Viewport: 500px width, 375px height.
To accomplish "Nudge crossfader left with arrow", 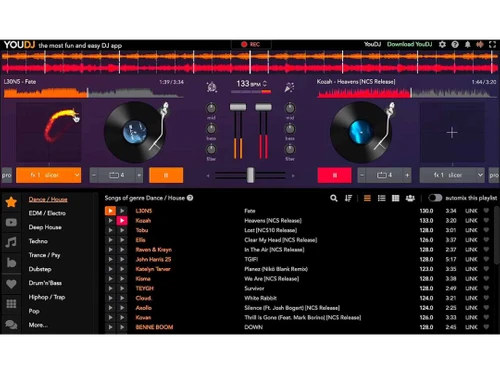I will (208, 176).
